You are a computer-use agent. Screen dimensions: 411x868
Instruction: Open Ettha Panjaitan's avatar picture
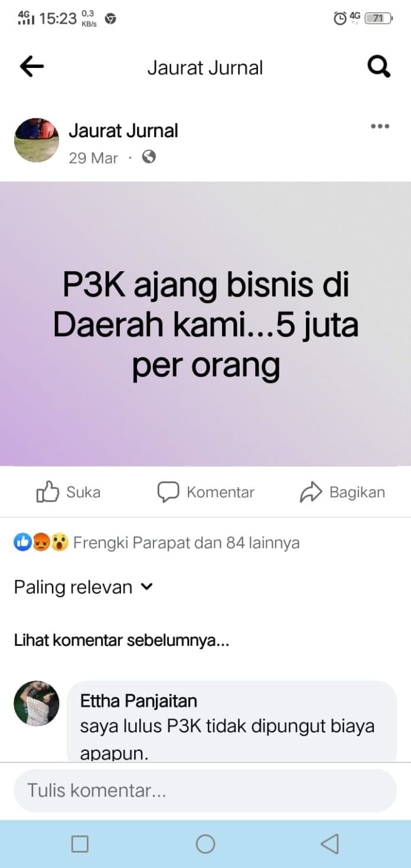tap(37, 703)
